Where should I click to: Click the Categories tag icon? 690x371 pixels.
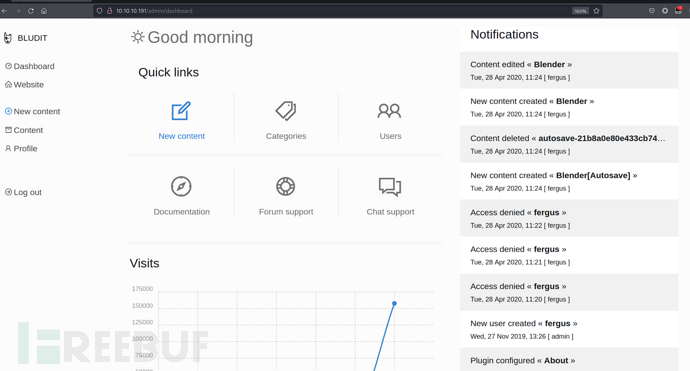click(x=286, y=111)
